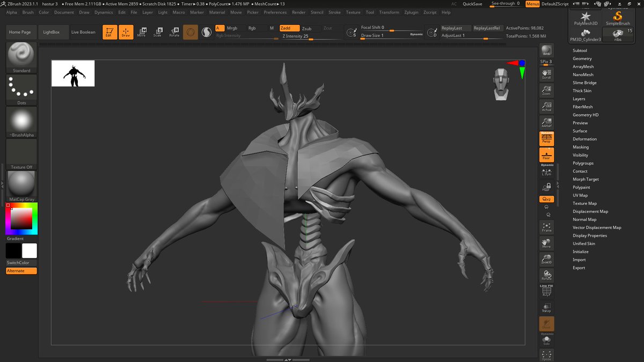Expand the Layers section
Screen dimensions: 644x362
click(x=579, y=99)
